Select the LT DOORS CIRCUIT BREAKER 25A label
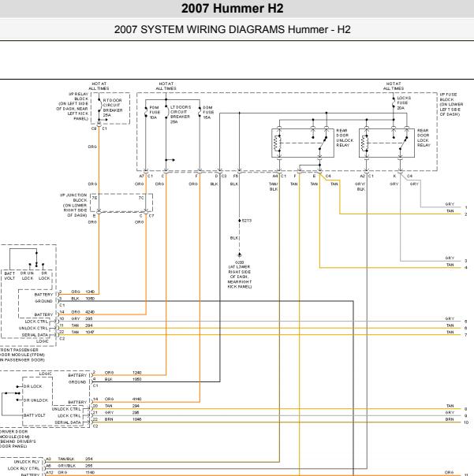The image size is (474, 476). coord(181,114)
